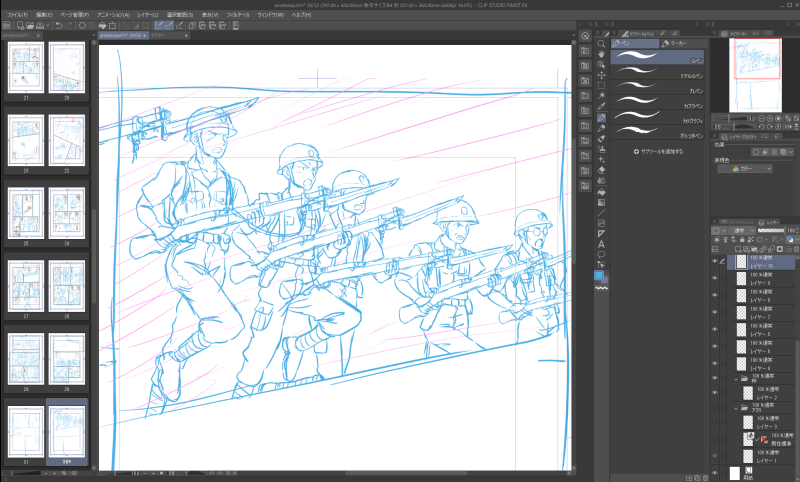The image size is (800, 482).
Task: Click the Fill icon in the command bar
Action: 102,26
